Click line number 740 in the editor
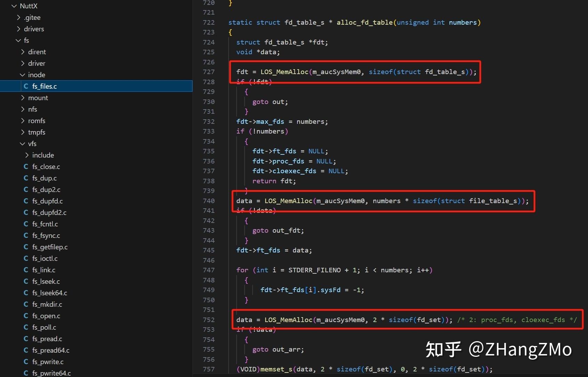This screenshot has height=377, width=588. pyautogui.click(x=209, y=201)
